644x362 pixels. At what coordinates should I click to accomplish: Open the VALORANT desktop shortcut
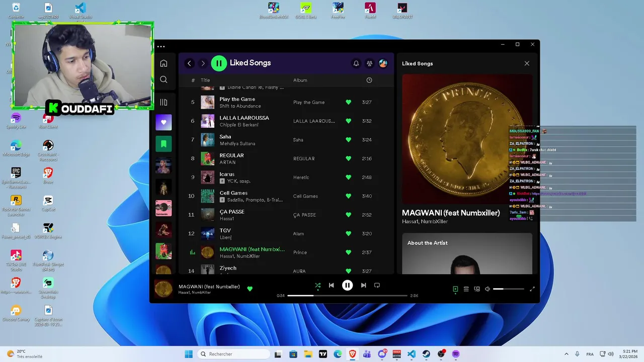tap(402, 11)
